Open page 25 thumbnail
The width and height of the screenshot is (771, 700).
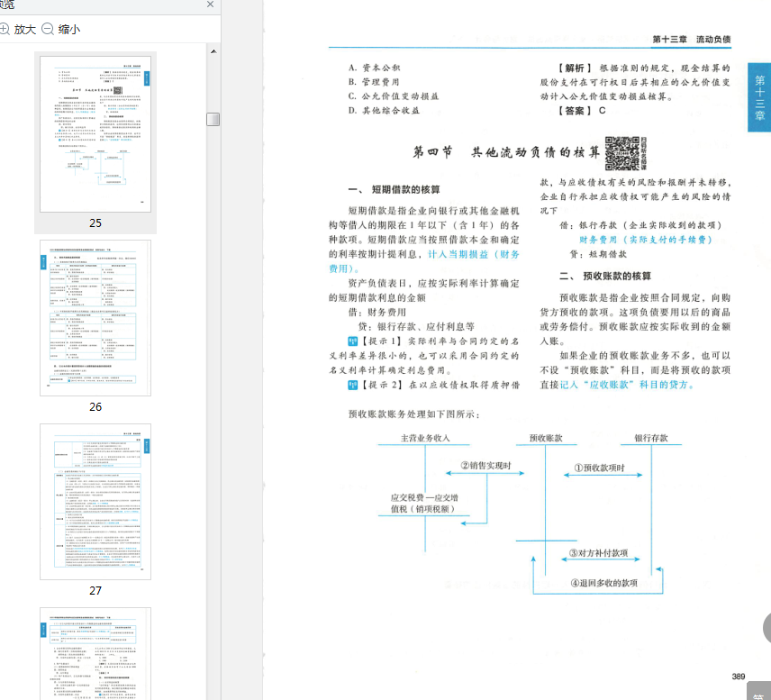point(95,134)
